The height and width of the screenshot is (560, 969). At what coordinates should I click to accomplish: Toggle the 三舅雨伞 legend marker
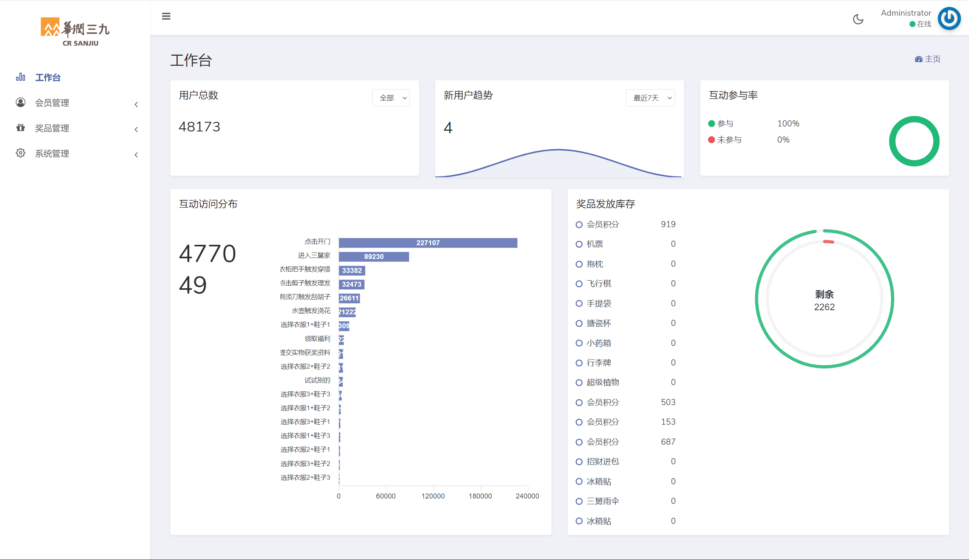(x=579, y=501)
